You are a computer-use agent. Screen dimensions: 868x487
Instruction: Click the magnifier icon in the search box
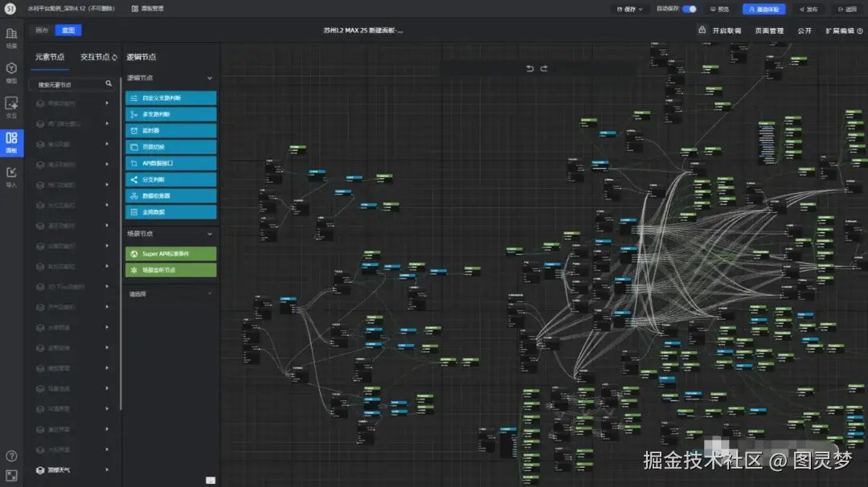click(x=108, y=84)
